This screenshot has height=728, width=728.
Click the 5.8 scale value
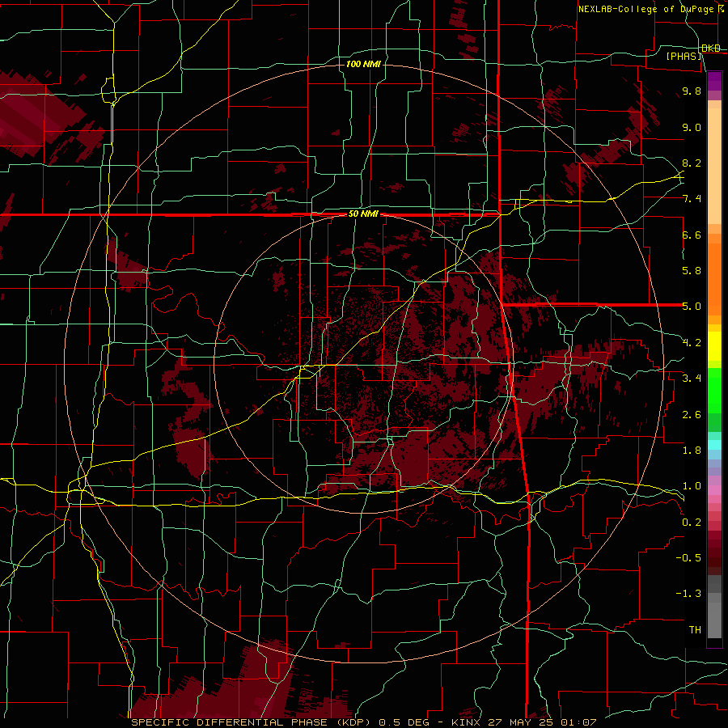[x=692, y=271]
